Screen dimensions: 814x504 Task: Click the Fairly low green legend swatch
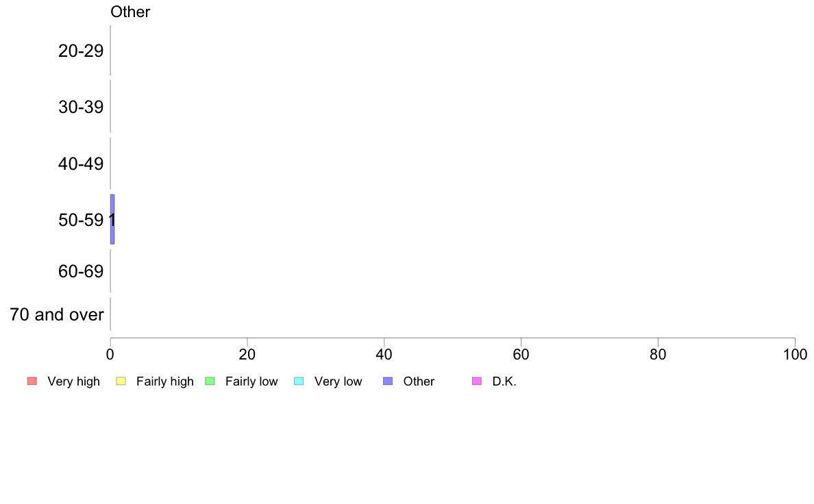click(210, 381)
